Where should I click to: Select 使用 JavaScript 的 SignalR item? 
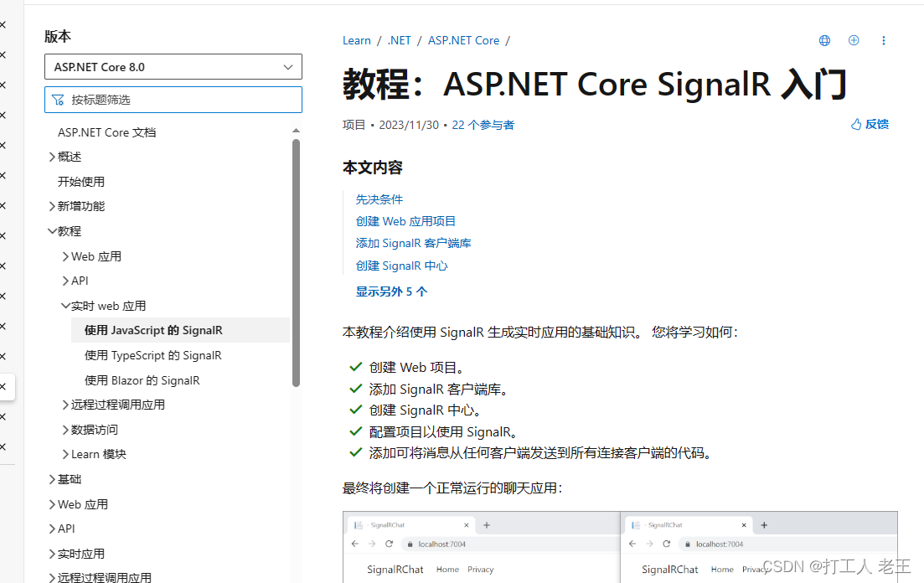180,330
